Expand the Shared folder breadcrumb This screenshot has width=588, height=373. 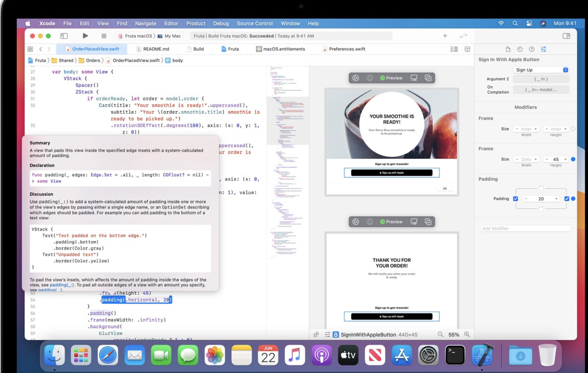[62, 61]
